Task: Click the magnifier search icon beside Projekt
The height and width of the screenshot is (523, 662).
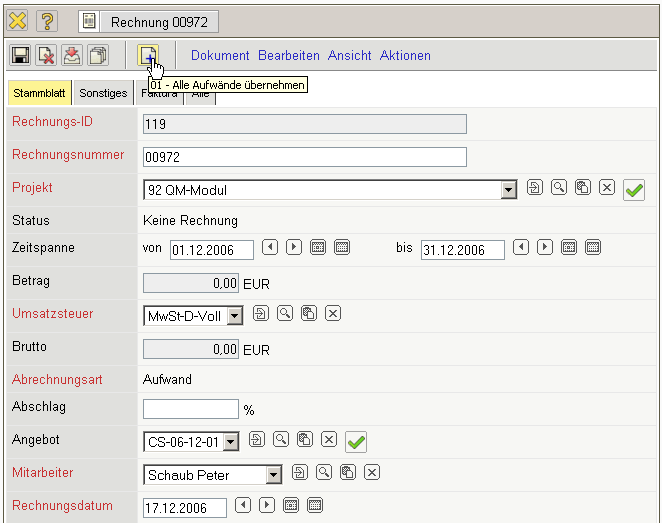Action: click(x=558, y=187)
